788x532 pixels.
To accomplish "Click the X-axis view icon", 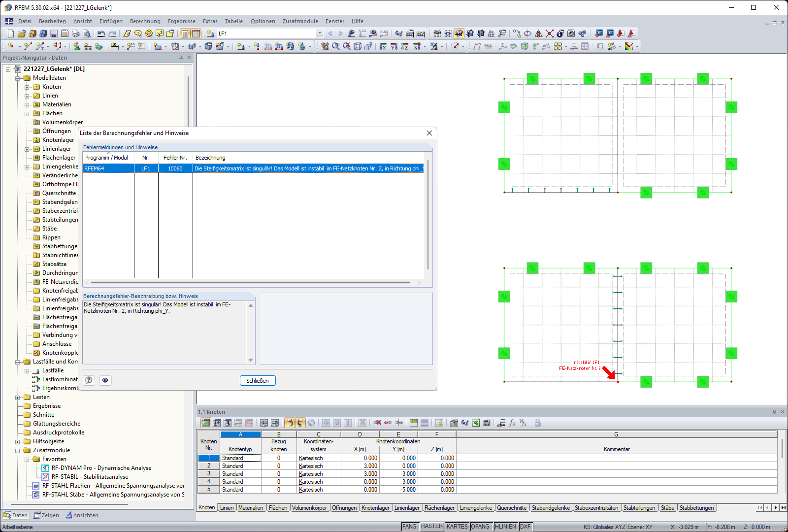I will [383, 46].
